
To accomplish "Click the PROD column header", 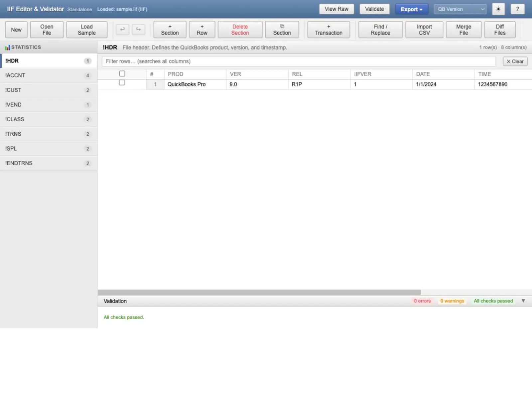I will (195, 74).
